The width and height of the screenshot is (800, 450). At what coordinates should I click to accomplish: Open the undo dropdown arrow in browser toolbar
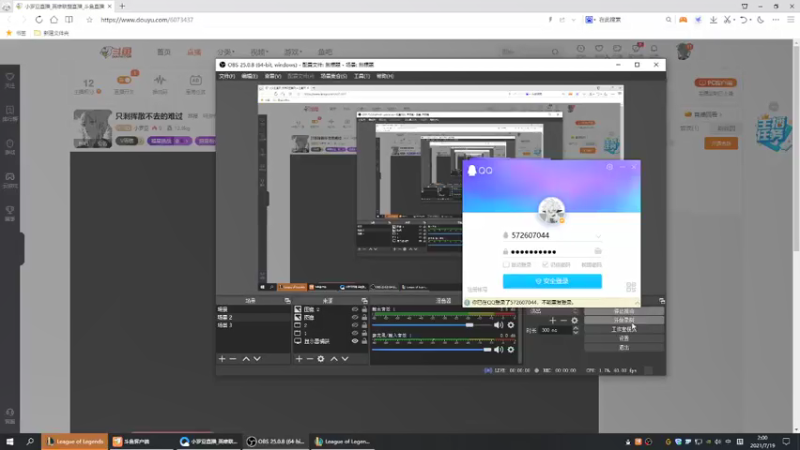pos(750,20)
